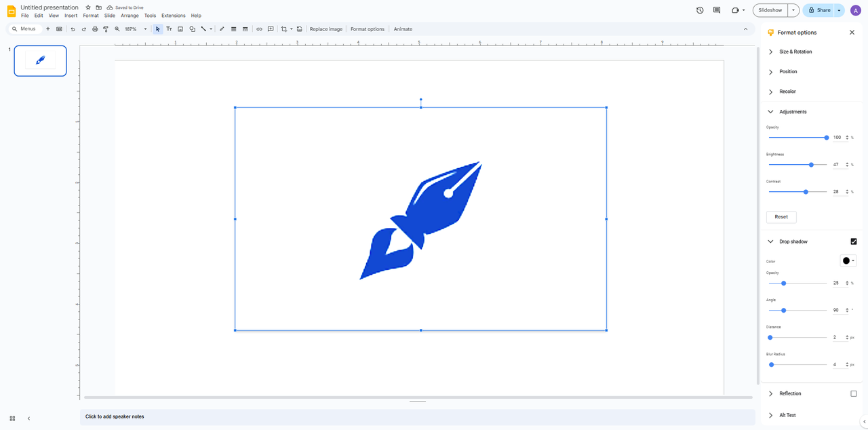This screenshot has width=868, height=430.
Task: Click the Redo arrow
Action: coord(84,29)
